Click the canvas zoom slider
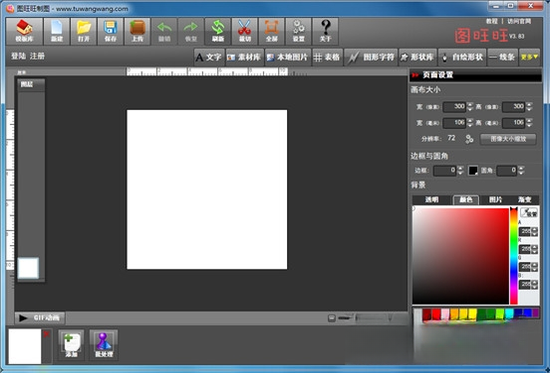Image resolution: width=550 pixels, height=373 pixels. pyautogui.click(x=373, y=318)
